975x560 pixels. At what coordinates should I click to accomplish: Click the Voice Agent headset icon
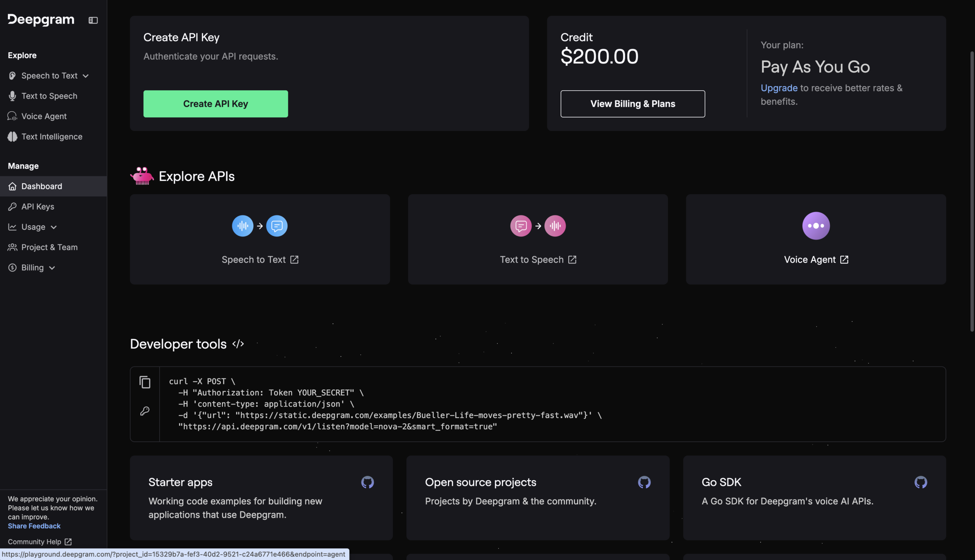pos(12,116)
